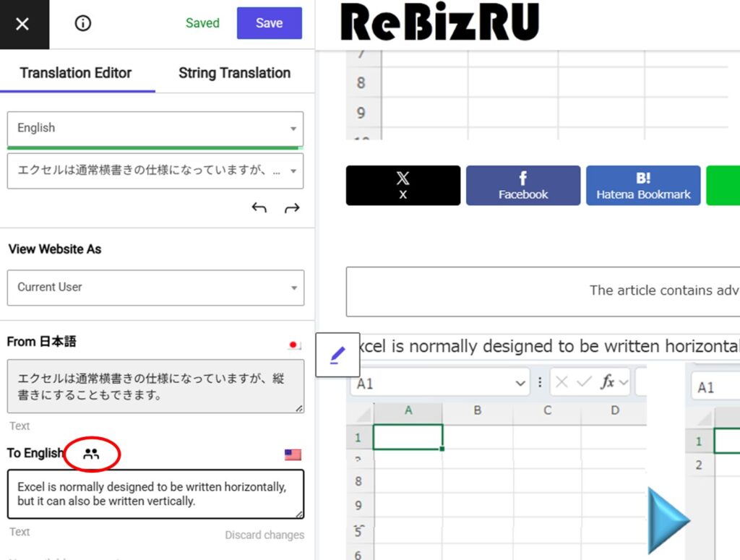Click the View Website As label
This screenshot has height=560, width=740.
pos(55,249)
